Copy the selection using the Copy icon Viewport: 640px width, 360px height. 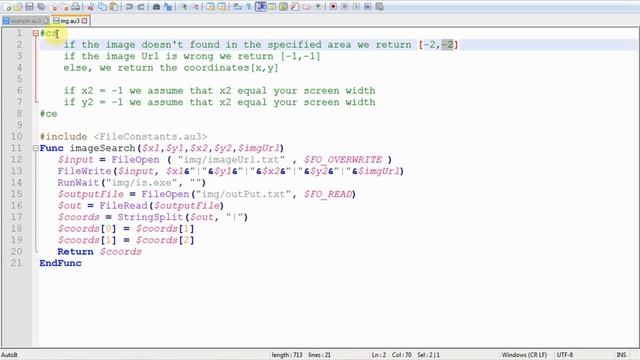pos(102,7)
